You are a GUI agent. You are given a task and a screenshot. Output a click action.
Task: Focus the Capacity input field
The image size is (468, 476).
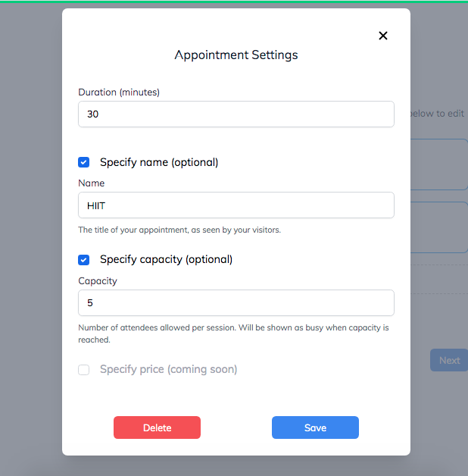(236, 302)
